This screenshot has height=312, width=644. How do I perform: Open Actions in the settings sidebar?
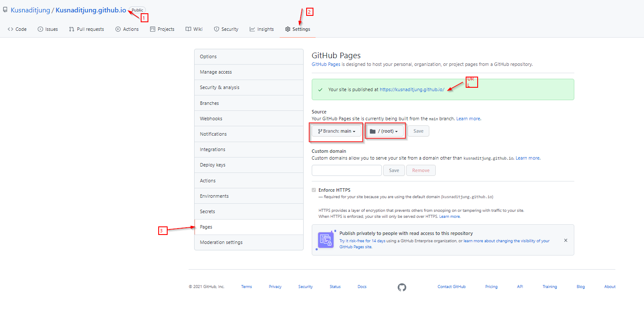pos(249,181)
